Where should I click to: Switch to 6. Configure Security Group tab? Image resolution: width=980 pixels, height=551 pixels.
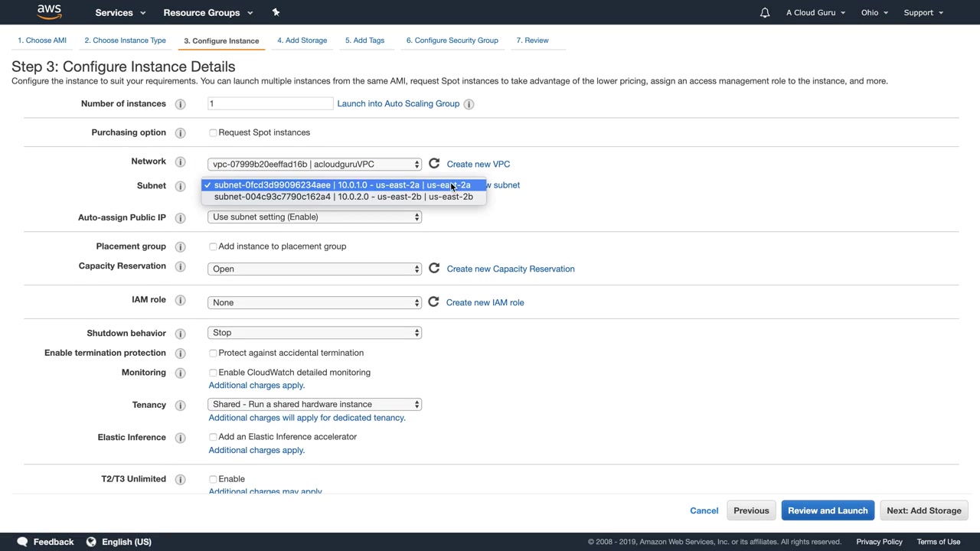click(452, 41)
